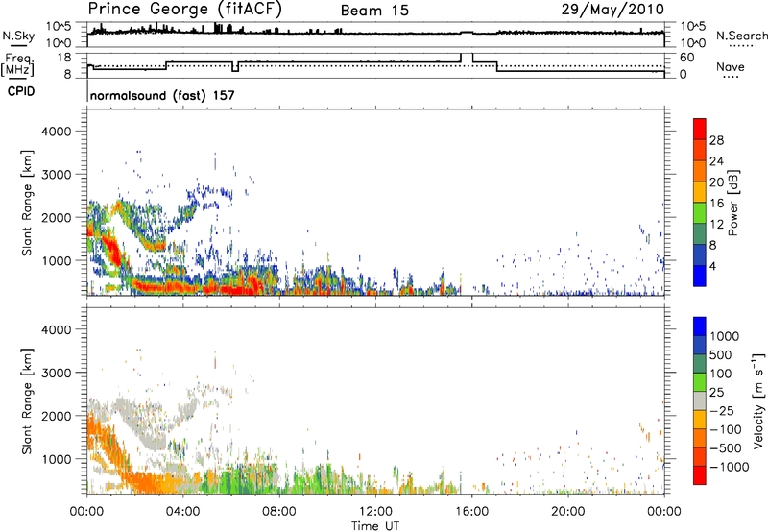Click the '1000' positive Velocity colorbar label

725,336
